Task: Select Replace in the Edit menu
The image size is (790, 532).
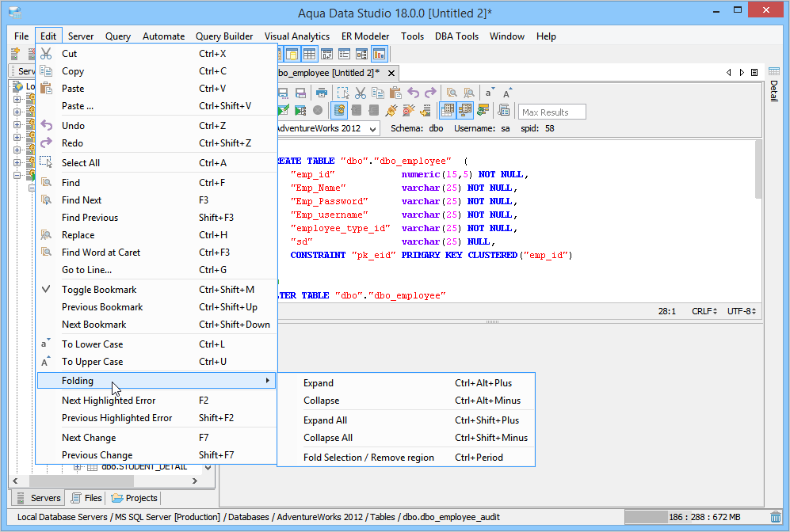Action: pyautogui.click(x=78, y=235)
